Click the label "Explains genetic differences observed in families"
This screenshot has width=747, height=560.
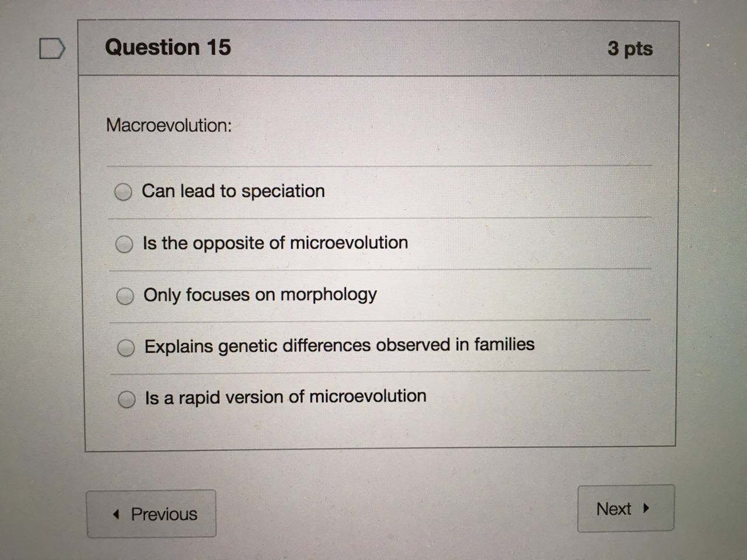coord(339,345)
